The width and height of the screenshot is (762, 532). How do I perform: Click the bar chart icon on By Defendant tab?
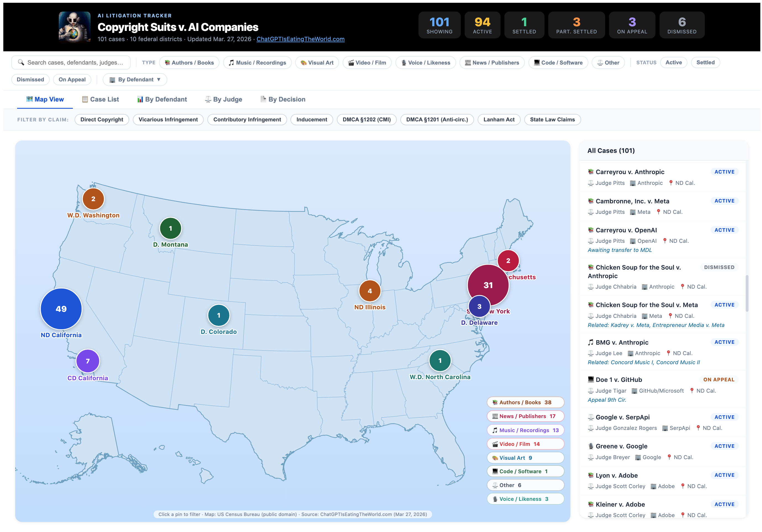pyautogui.click(x=140, y=99)
